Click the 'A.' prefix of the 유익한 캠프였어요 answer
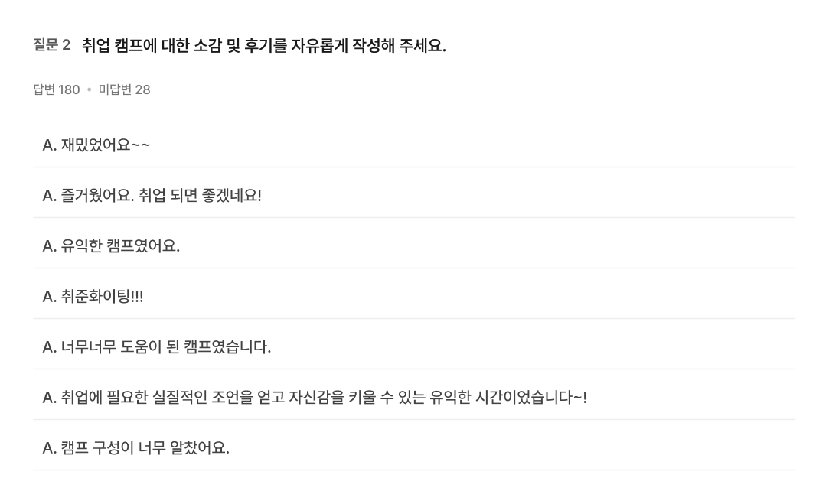 50,246
